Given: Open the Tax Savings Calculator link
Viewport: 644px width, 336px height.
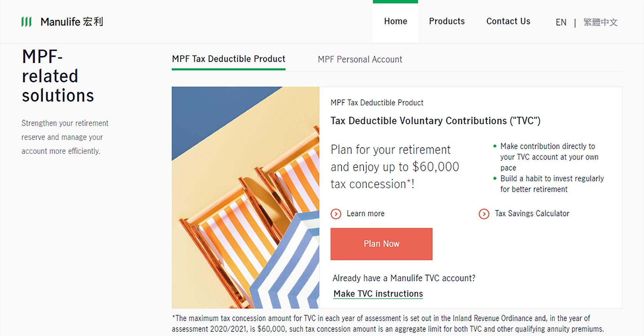Looking at the screenshot, I should coord(532,214).
